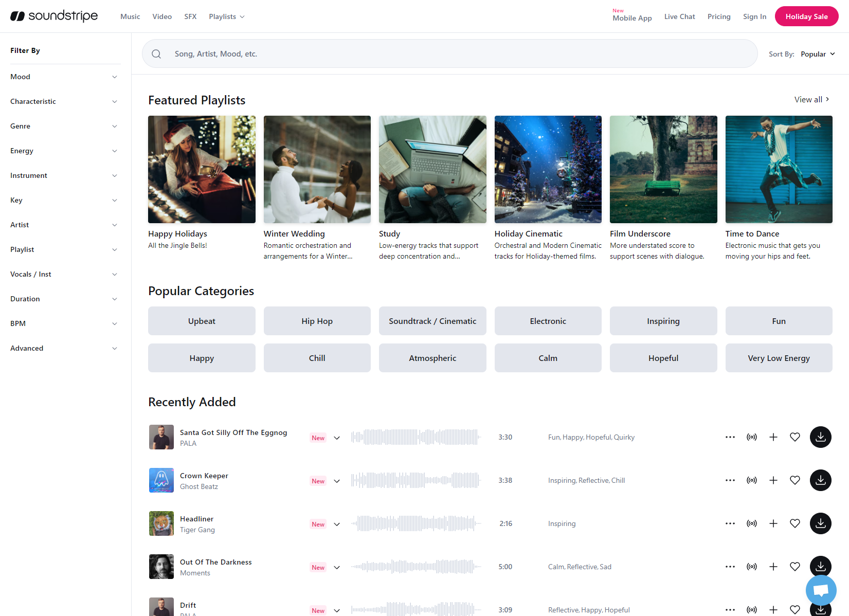Favorite the Crown Keeper track with heart
Screen dimensions: 849x616
794,480
